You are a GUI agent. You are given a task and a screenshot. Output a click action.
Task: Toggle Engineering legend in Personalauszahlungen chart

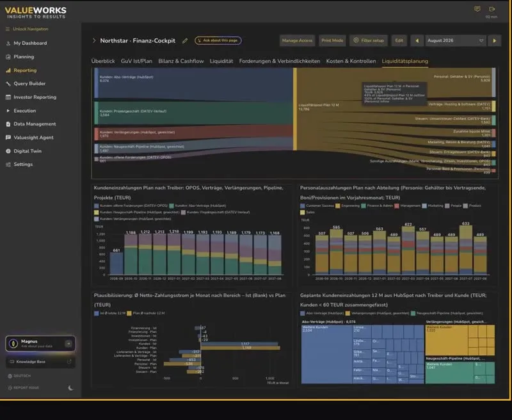tap(348, 206)
